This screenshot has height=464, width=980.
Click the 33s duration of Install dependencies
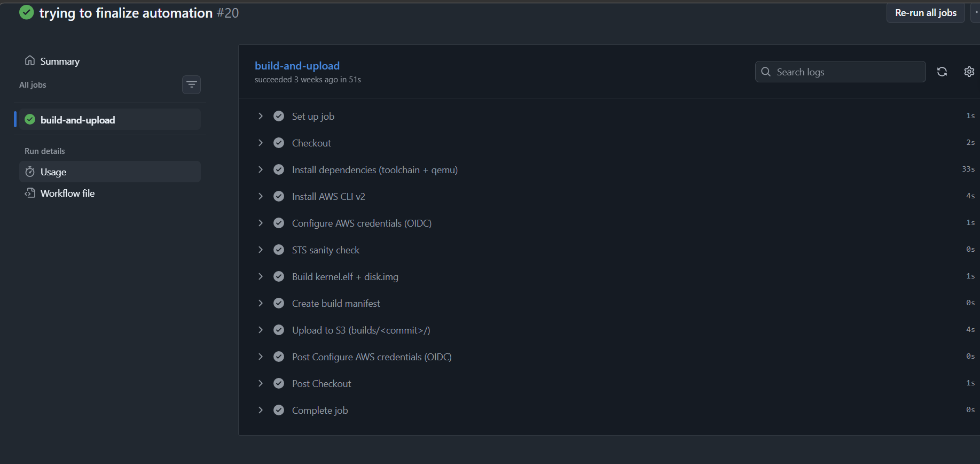point(968,169)
